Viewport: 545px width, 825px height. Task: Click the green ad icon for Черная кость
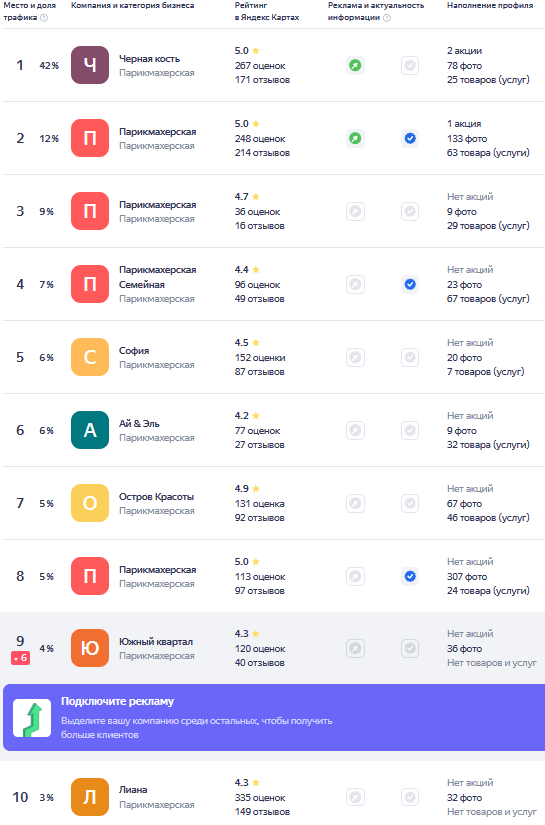coord(355,66)
